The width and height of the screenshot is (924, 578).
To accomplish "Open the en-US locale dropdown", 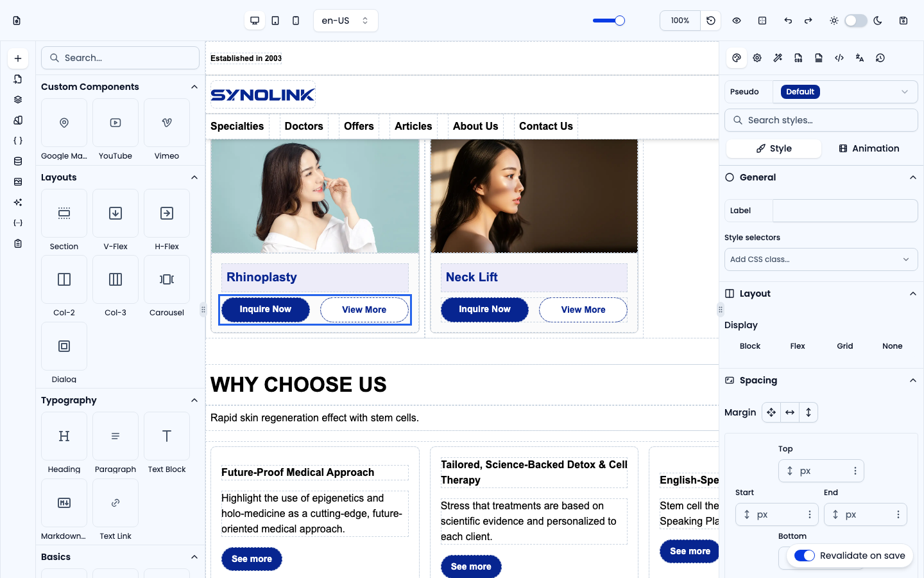I will click(x=346, y=21).
